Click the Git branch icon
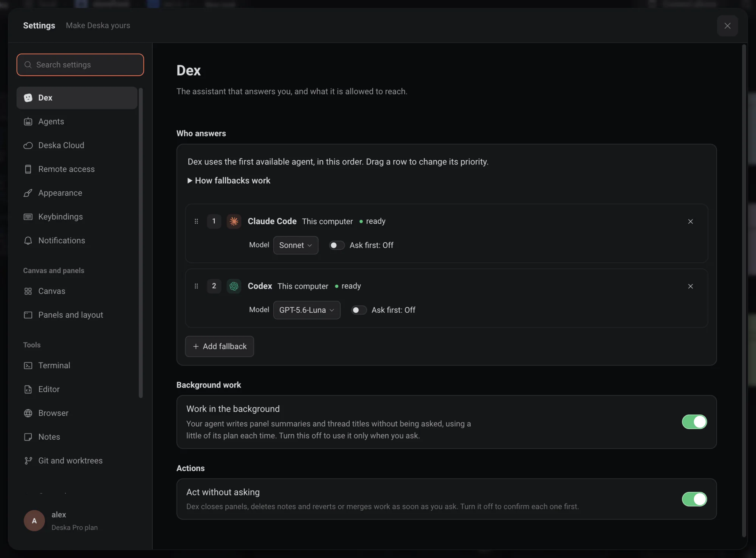 point(28,461)
